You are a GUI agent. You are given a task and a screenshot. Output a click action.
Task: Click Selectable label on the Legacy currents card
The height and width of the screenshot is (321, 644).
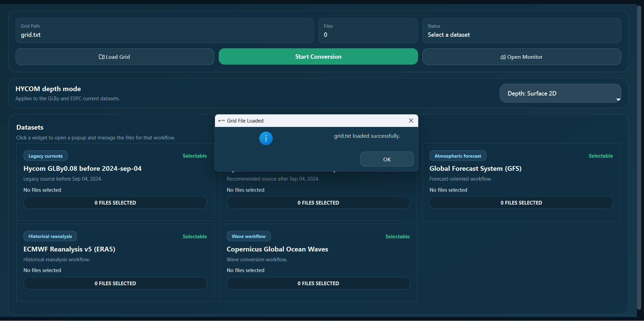(x=195, y=156)
